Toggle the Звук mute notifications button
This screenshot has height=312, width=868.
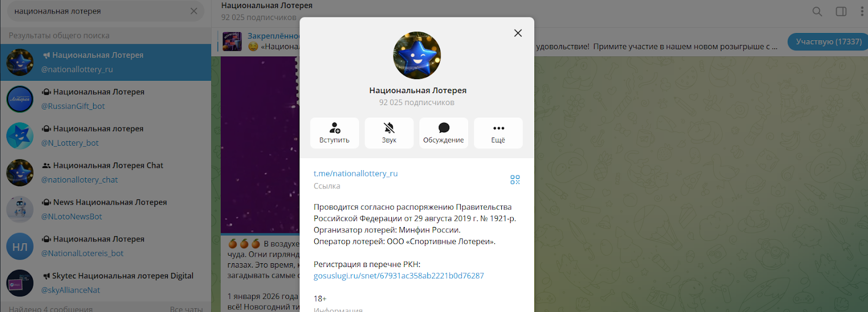pos(389,133)
